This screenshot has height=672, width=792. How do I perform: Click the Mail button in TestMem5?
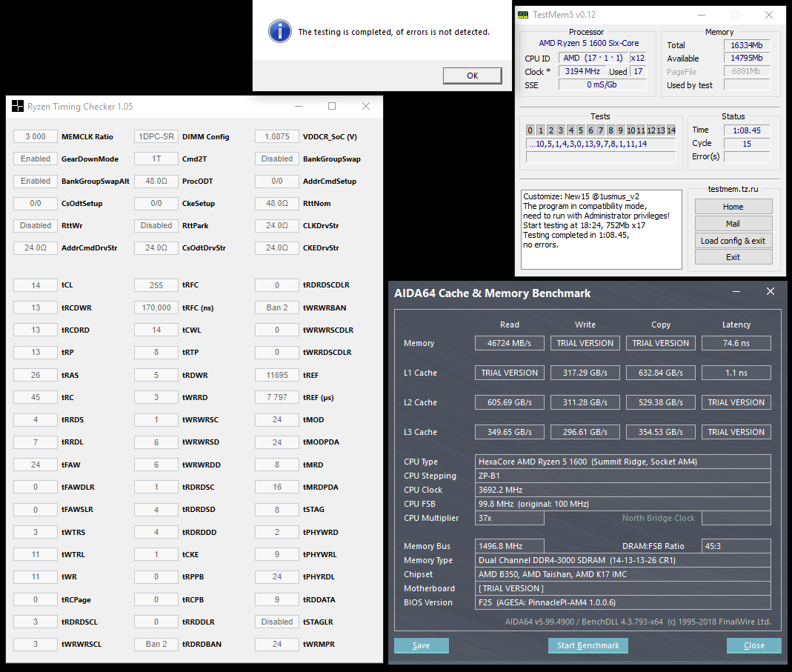(x=733, y=224)
